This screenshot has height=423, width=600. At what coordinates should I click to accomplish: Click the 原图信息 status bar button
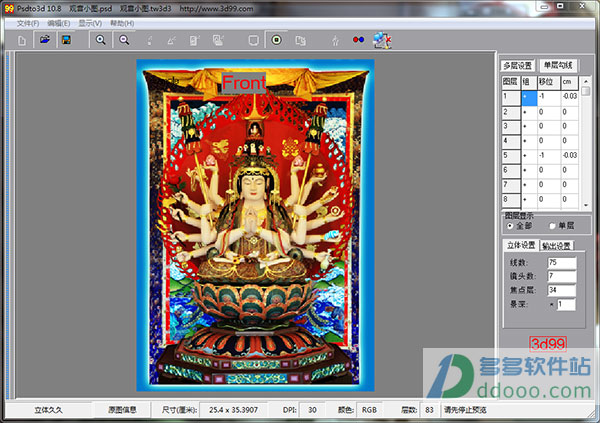coord(122,410)
